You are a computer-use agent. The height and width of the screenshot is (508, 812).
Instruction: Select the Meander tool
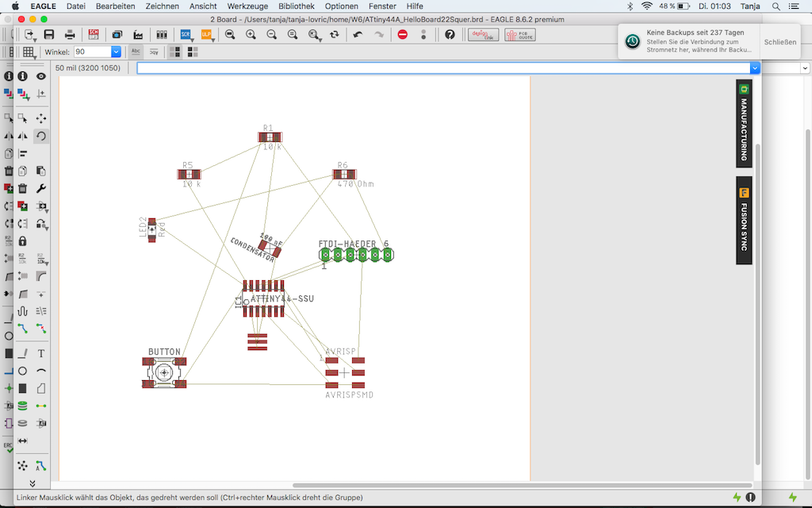point(23,311)
